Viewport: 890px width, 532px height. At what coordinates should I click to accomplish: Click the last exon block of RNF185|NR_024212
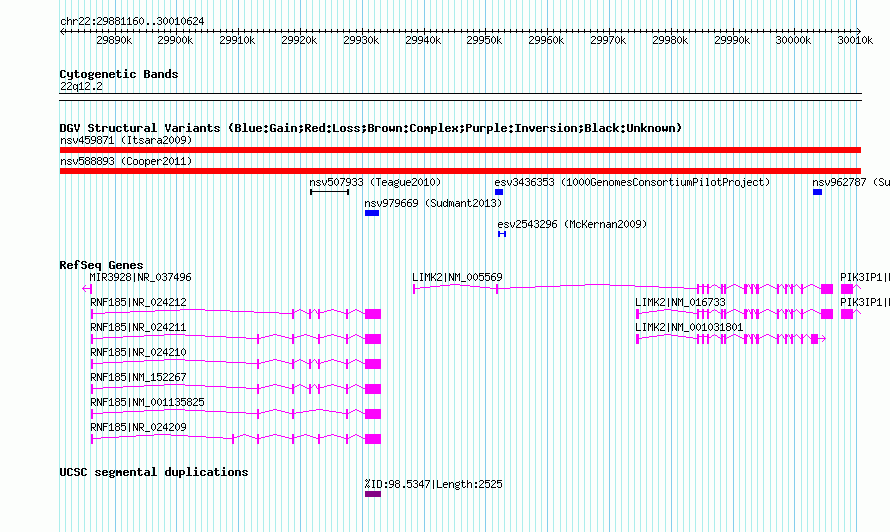[x=373, y=314]
